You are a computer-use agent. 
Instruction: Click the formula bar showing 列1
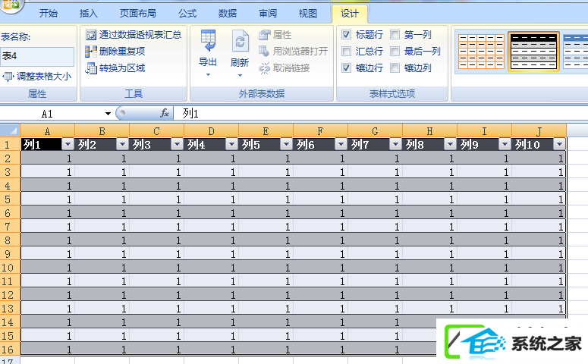coord(381,113)
